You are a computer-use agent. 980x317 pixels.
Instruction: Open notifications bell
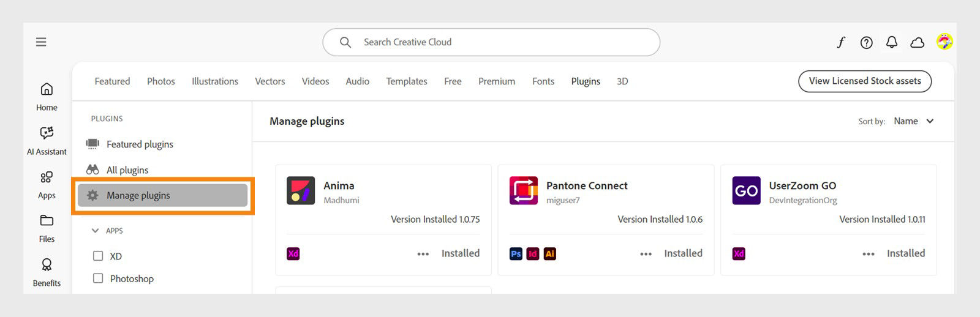pyautogui.click(x=892, y=42)
